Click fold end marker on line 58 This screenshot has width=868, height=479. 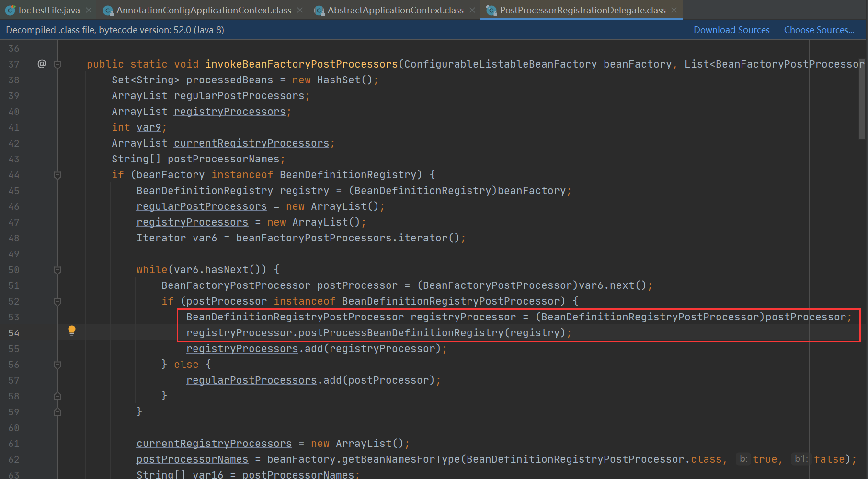[x=57, y=396]
